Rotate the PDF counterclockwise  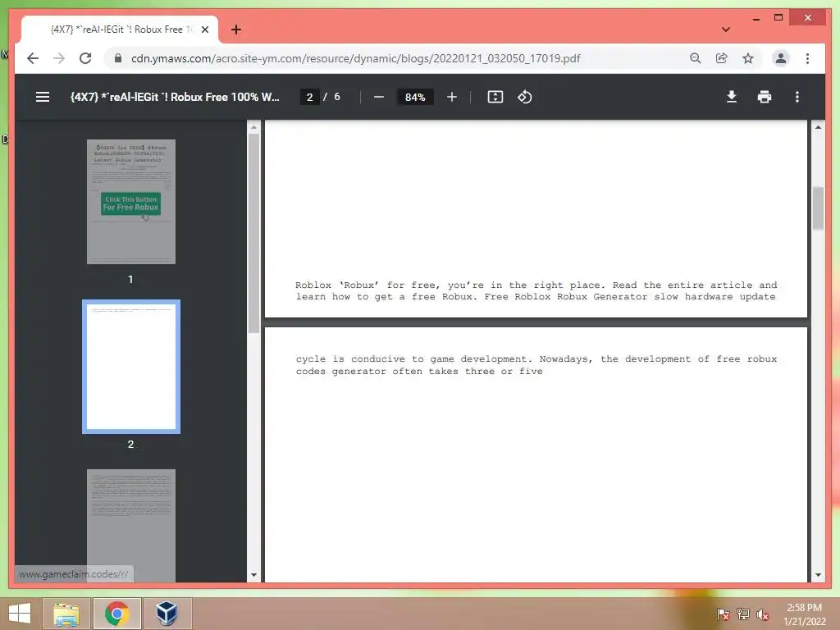[x=524, y=97]
